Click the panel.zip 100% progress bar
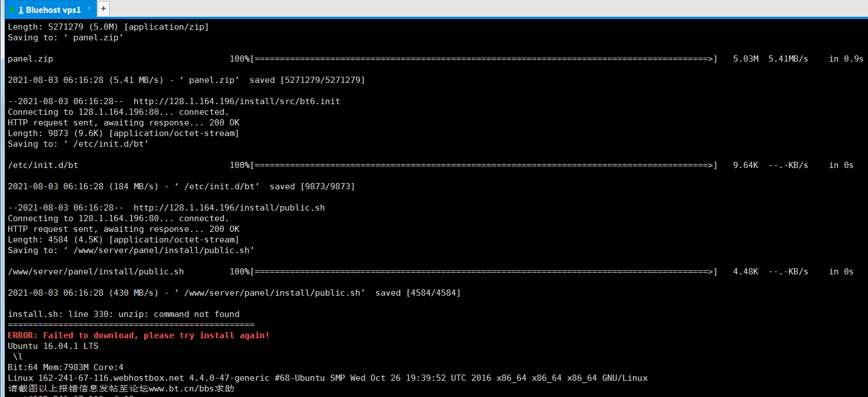 pos(473,59)
